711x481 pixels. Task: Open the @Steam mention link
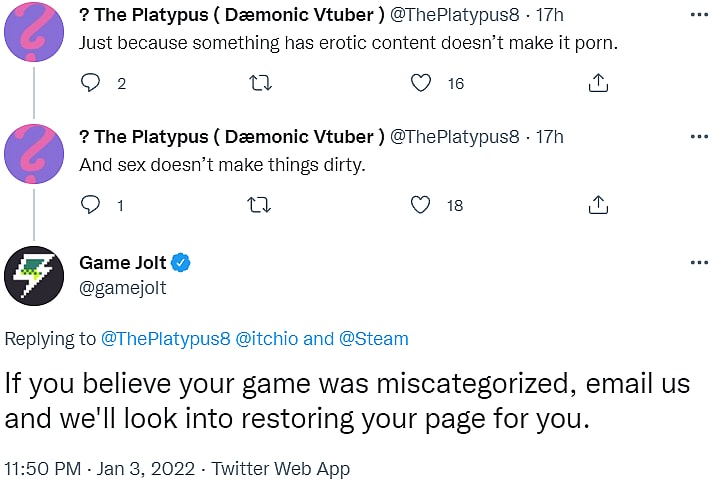pyautogui.click(x=374, y=339)
